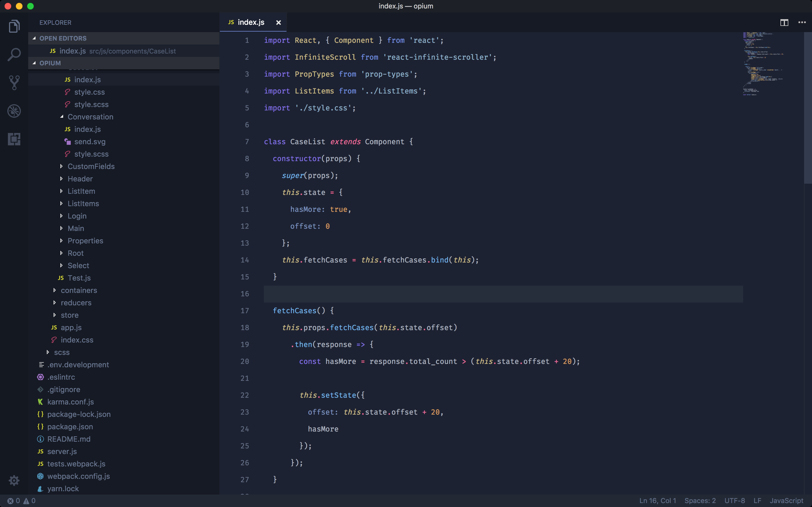Open the Source Control view icon
This screenshot has width=812, height=507.
pyautogui.click(x=14, y=83)
